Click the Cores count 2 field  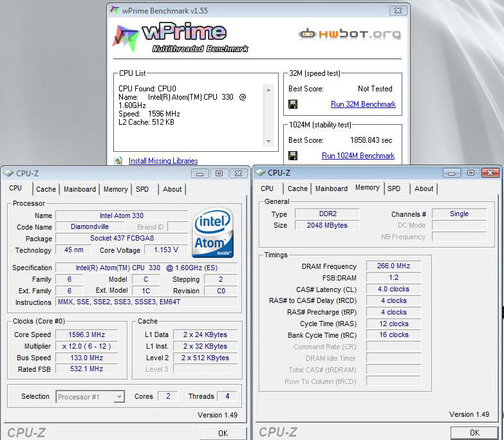(168, 396)
